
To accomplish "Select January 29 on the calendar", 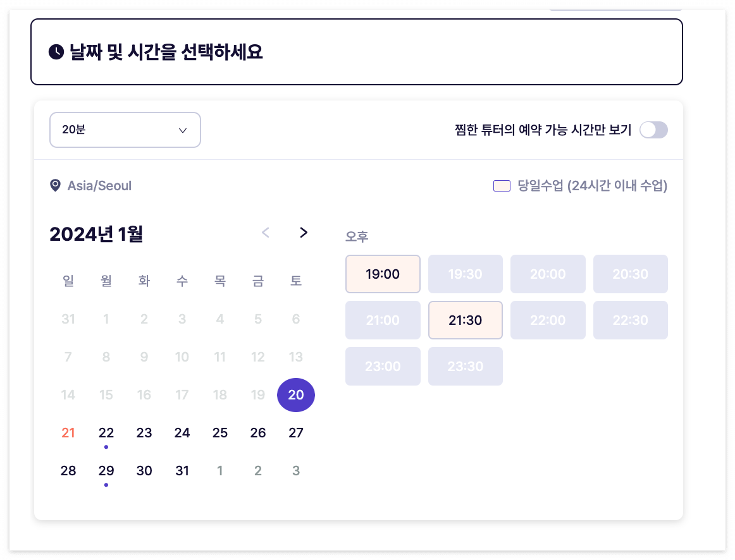I will tap(106, 470).
